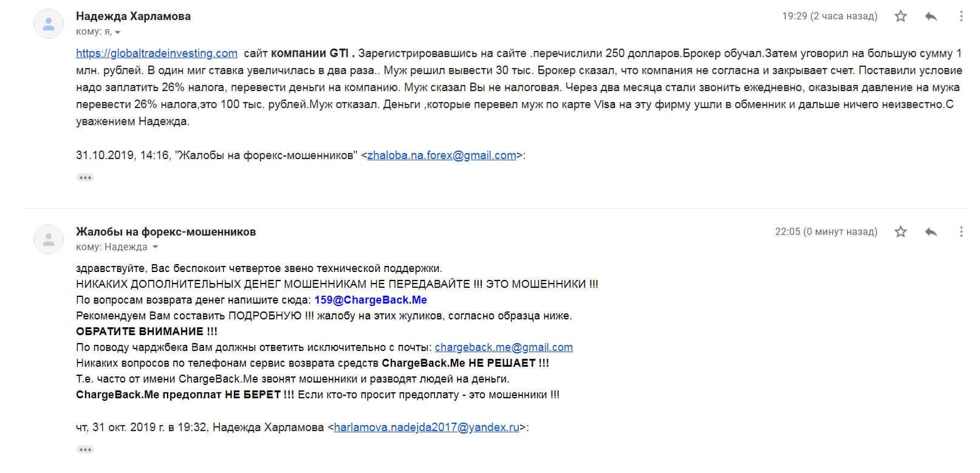
Task: Click the harlamova.nadejda2017@yandex.ru address
Action: (x=427, y=427)
